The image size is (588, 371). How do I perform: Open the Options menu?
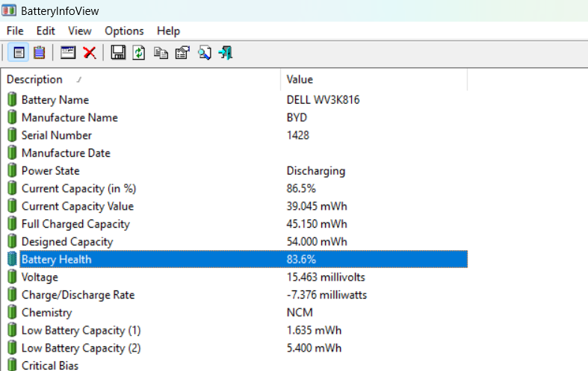(x=124, y=31)
